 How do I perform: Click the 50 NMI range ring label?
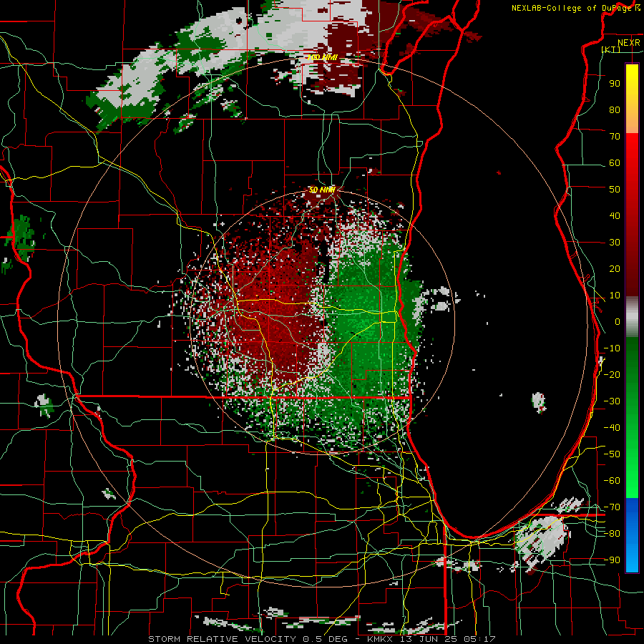pos(323,190)
